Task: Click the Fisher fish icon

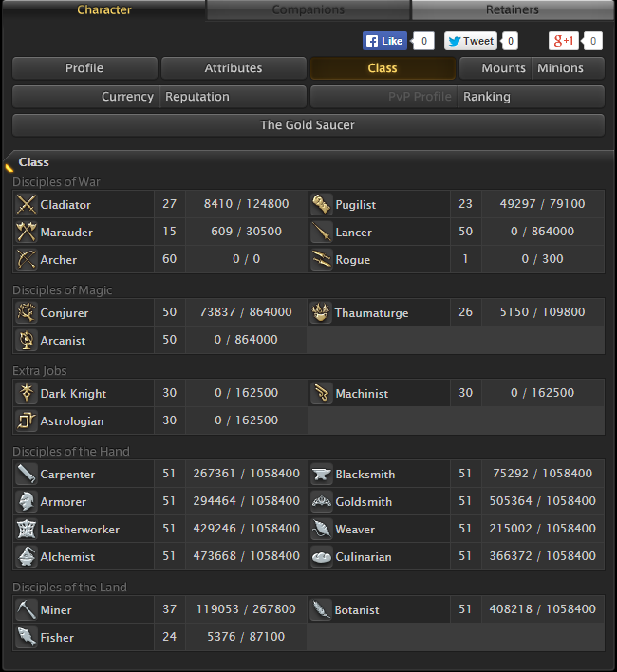Action: [27, 637]
